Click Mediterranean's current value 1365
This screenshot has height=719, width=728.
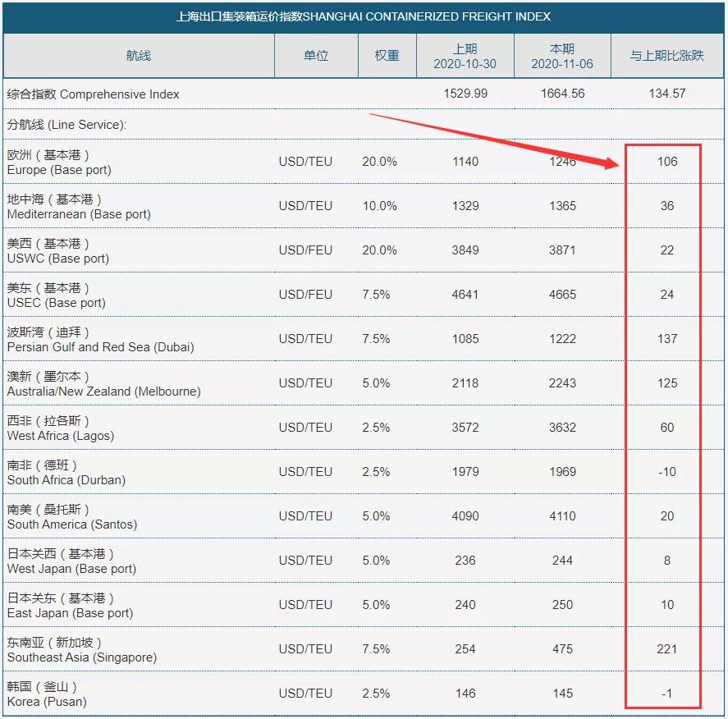pos(562,206)
